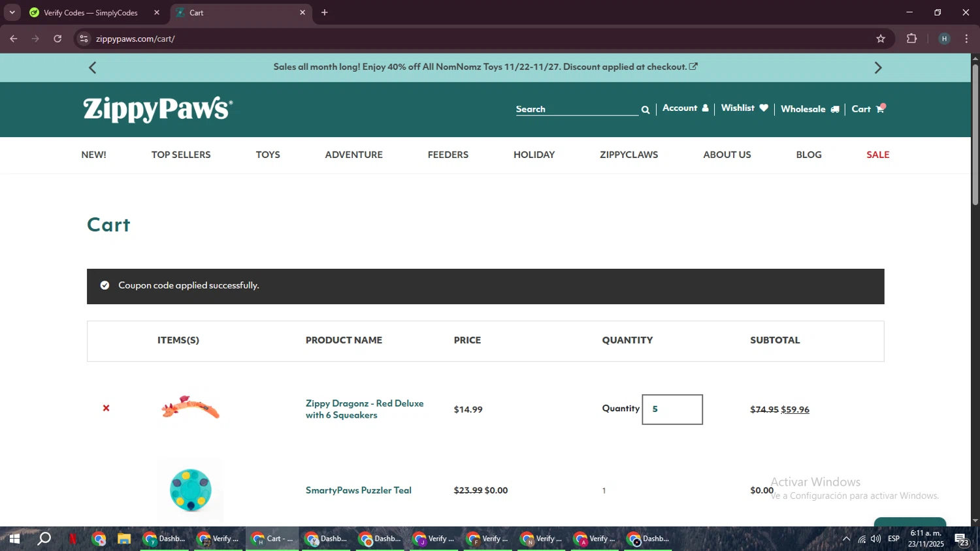
Task: Click the NomNomz sale promo banner link
Action: 485,67
